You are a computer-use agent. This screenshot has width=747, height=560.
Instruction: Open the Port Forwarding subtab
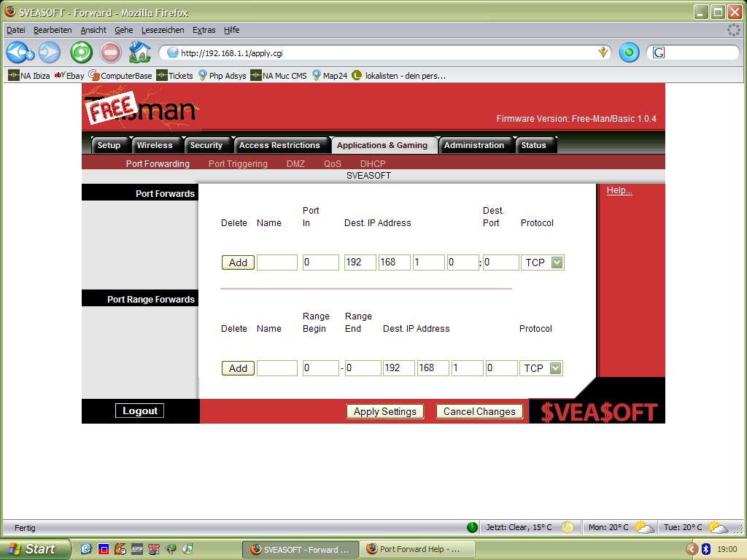pyautogui.click(x=158, y=164)
